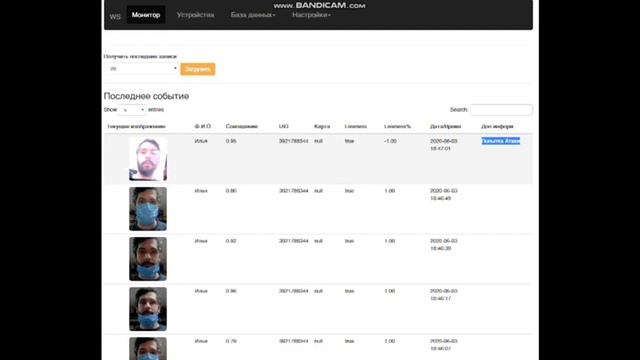Image resolution: width=640 pixels, height=360 pixels.
Task: Click match value 0.79
Action: click(x=231, y=341)
